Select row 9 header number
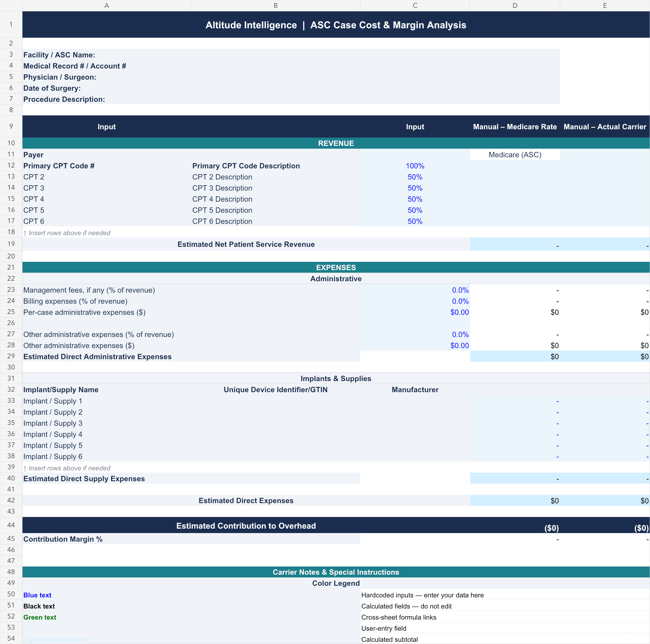Image resolution: width=650 pixels, height=644 pixels. click(x=11, y=126)
